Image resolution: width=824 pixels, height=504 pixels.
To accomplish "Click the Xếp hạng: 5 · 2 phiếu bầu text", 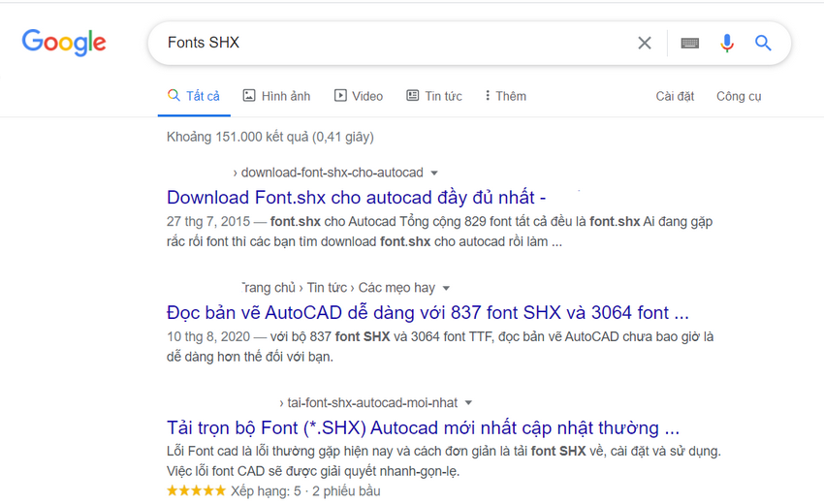I will pos(305,491).
